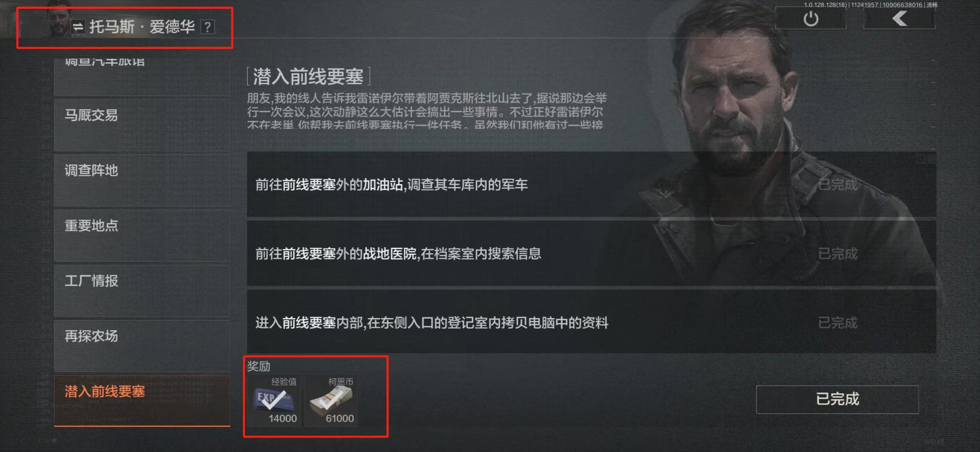Click the EXP experience reward icon
Screen dimensions: 980x452
[274, 400]
